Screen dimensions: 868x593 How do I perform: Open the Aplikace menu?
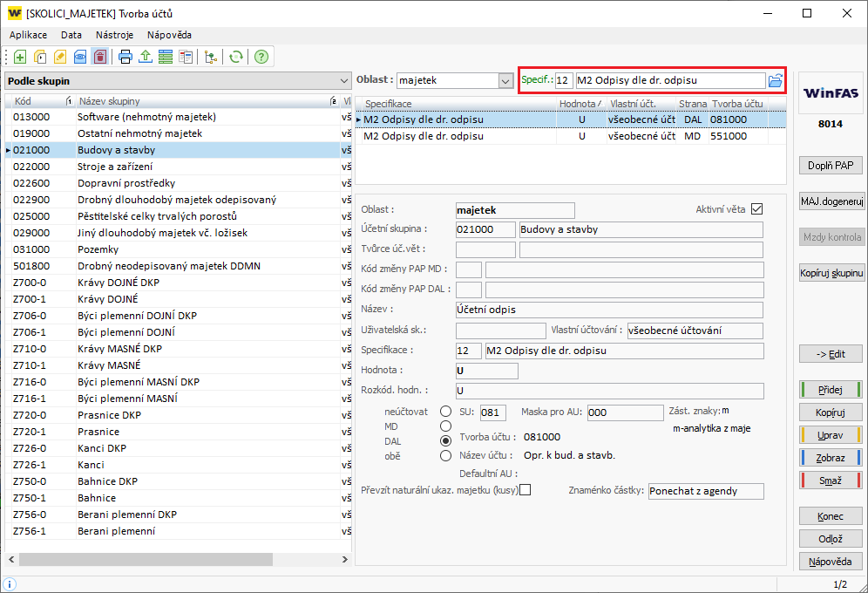(x=28, y=35)
